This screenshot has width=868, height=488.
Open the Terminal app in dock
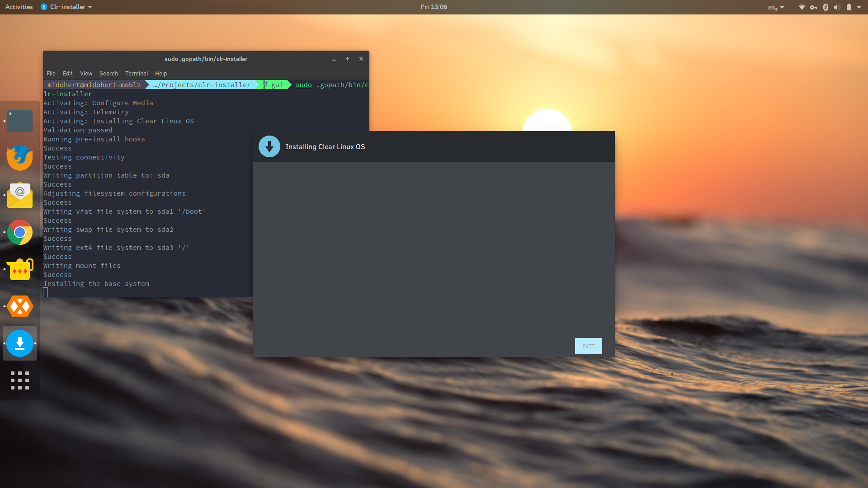20,121
